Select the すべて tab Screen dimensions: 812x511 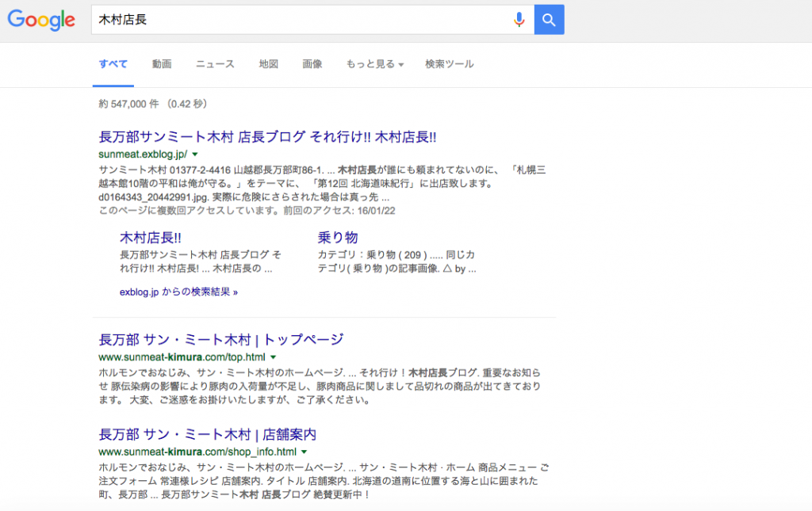(113, 64)
